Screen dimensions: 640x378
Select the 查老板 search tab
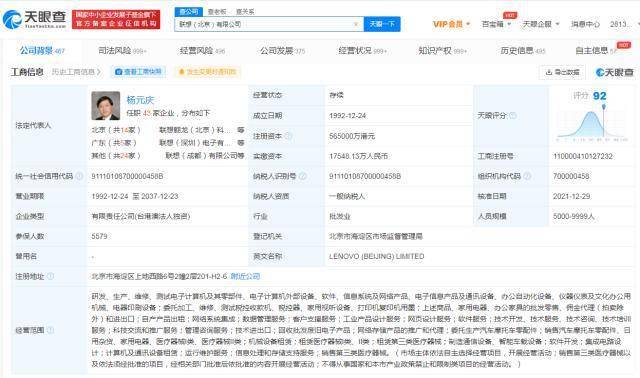pyautogui.click(x=217, y=12)
